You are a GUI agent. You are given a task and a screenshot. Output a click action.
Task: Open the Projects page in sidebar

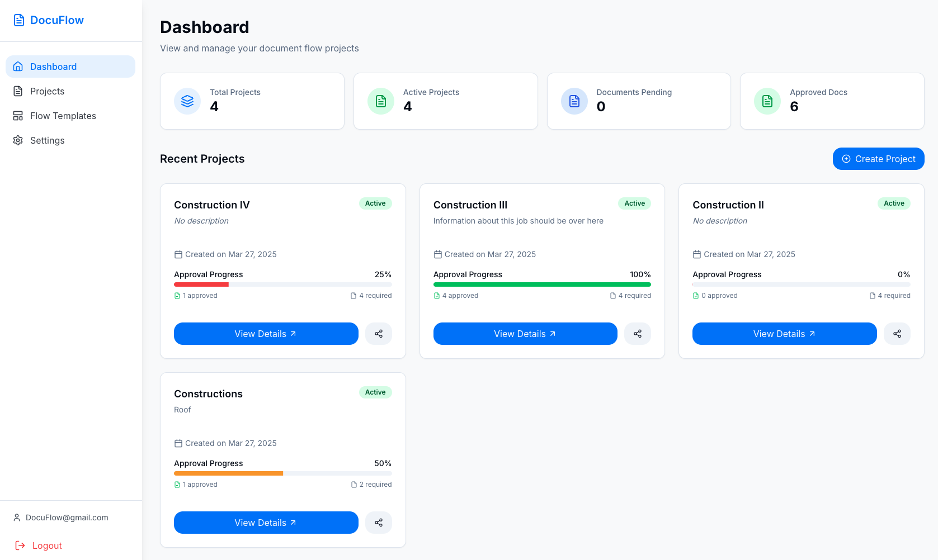pyautogui.click(x=47, y=91)
